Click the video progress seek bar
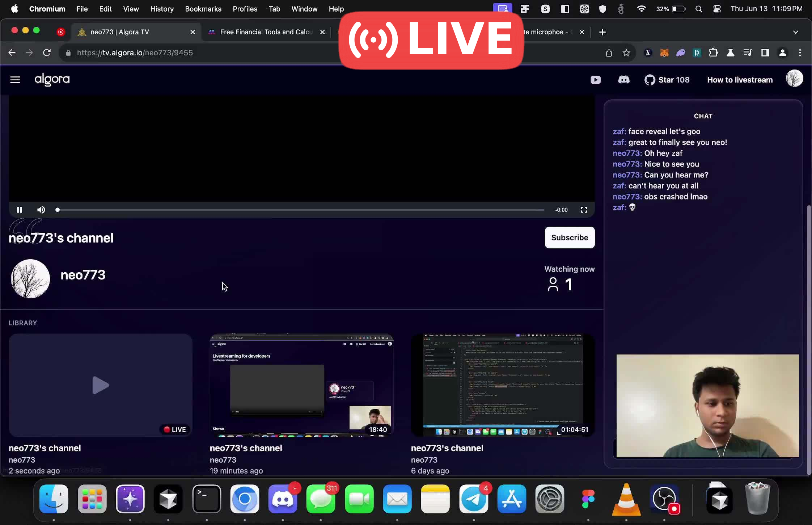Image resolution: width=812 pixels, height=525 pixels. pos(300,210)
